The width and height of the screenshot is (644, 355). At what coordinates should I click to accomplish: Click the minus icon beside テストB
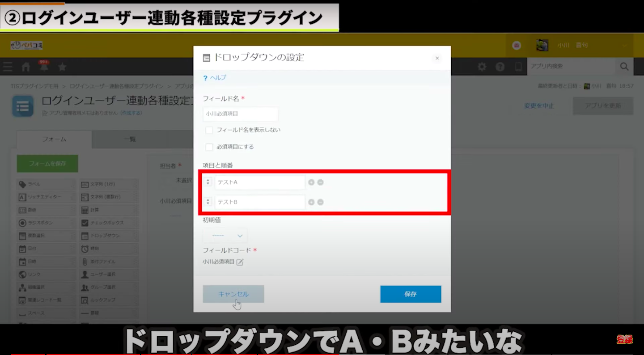coord(321,202)
